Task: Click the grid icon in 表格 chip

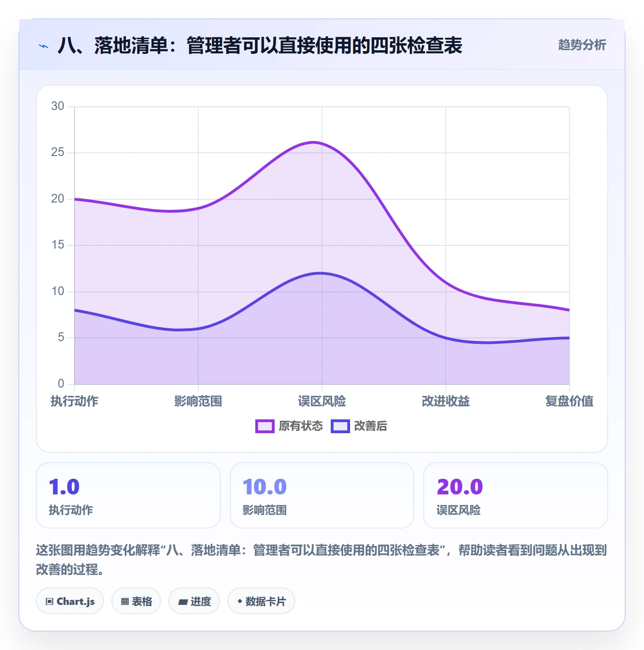Action: coord(125,601)
